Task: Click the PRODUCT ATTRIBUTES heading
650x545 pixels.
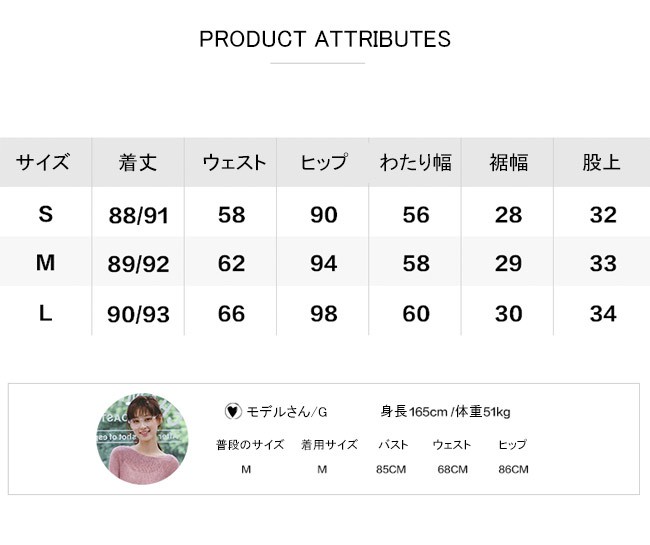Action: 325,40
